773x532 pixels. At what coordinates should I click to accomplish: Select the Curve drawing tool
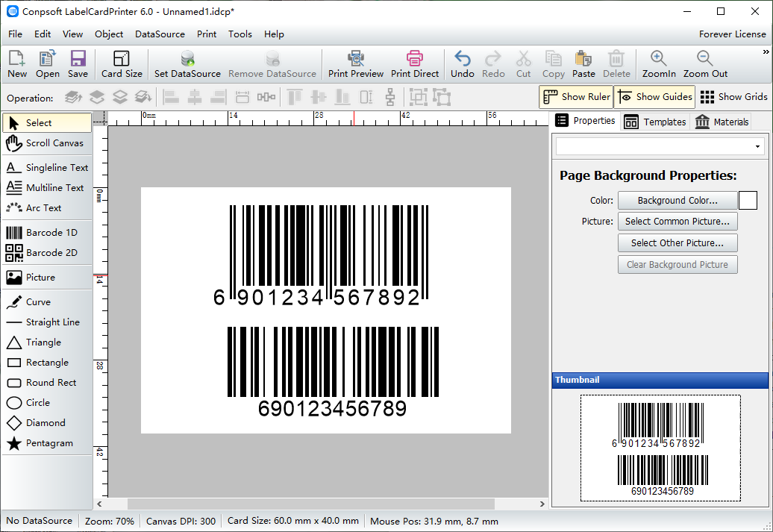[x=47, y=301]
